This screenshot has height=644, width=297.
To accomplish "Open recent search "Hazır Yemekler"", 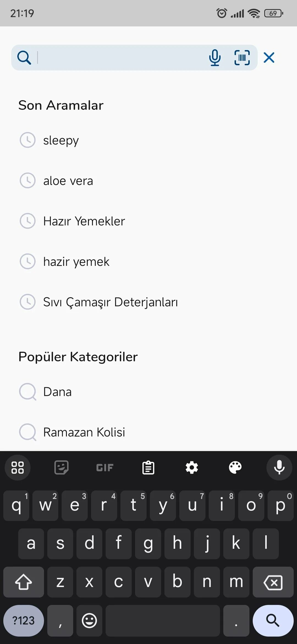I will [84, 221].
